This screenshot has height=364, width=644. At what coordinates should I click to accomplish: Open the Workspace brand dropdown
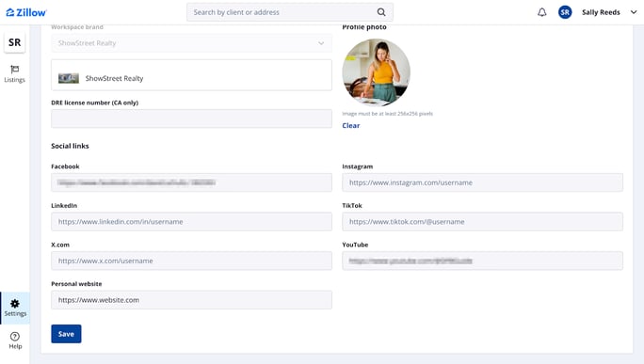191,43
